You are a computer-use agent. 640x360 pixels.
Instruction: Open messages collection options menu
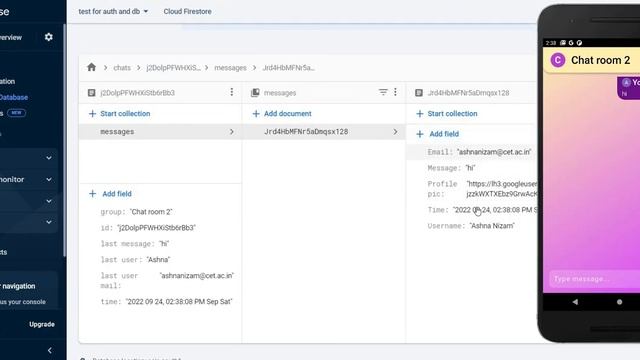(395, 92)
